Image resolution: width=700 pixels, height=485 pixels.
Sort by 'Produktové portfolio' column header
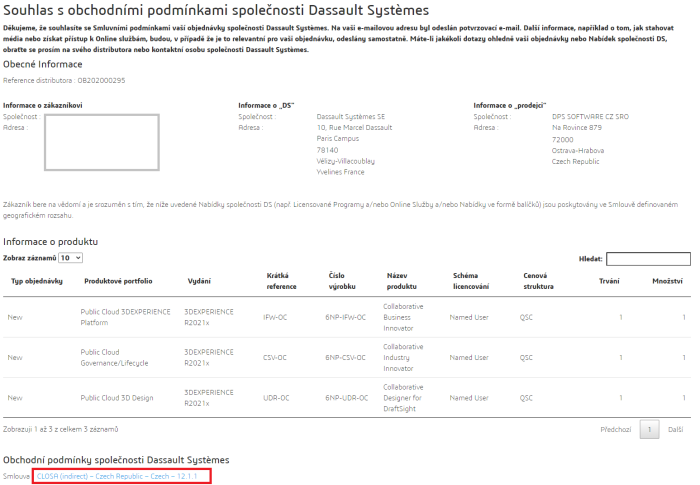118,281
